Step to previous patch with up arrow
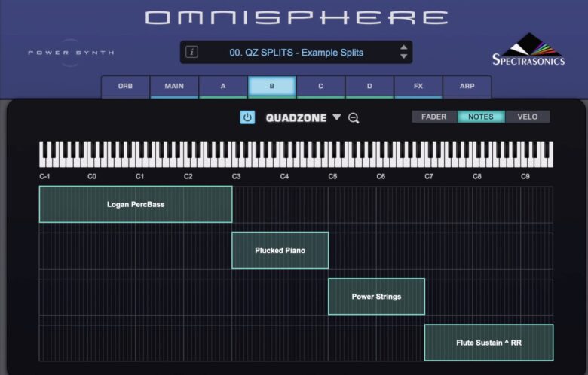The height and width of the screenshot is (375, 588). [x=403, y=47]
